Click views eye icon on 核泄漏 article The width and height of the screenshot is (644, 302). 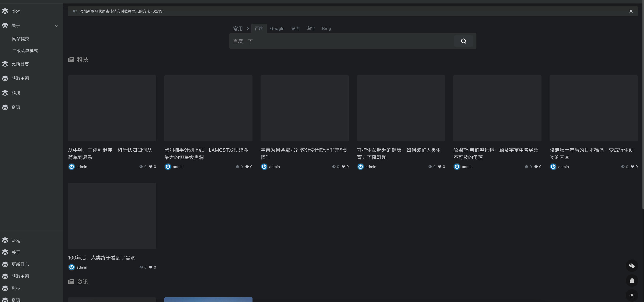click(x=623, y=167)
